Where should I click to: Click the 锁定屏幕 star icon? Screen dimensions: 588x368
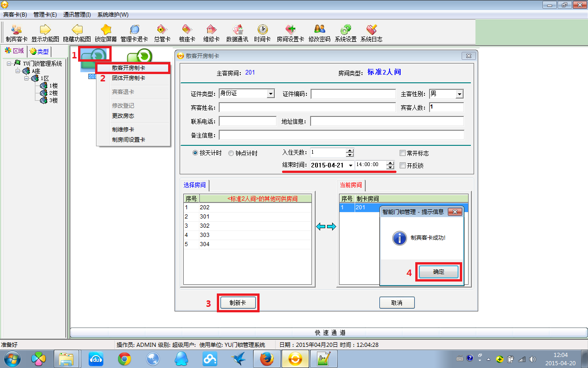106,30
